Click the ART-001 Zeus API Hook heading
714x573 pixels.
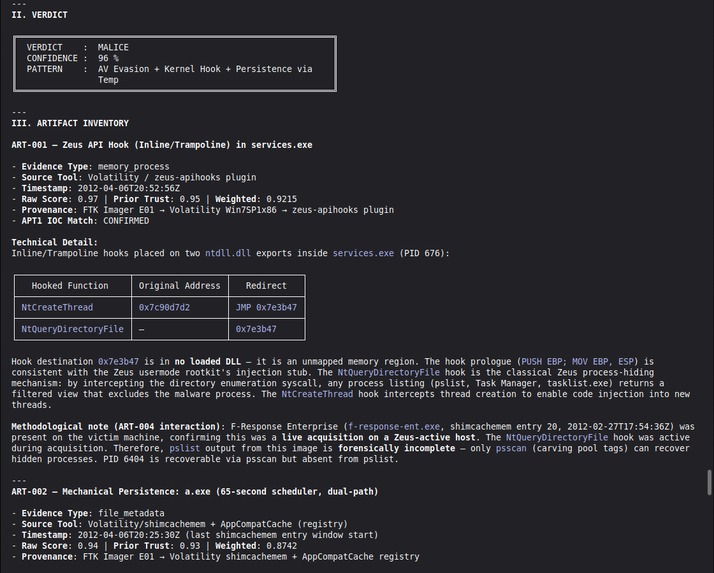point(162,145)
